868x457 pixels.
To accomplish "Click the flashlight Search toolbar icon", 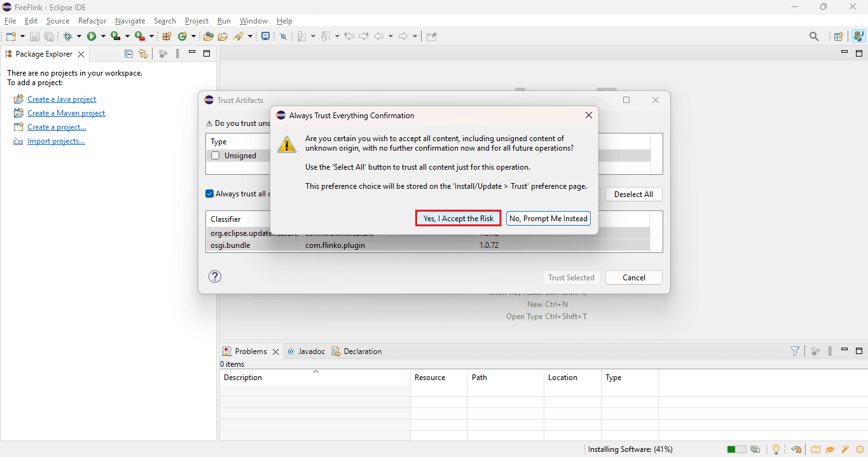I will pyautogui.click(x=238, y=36).
